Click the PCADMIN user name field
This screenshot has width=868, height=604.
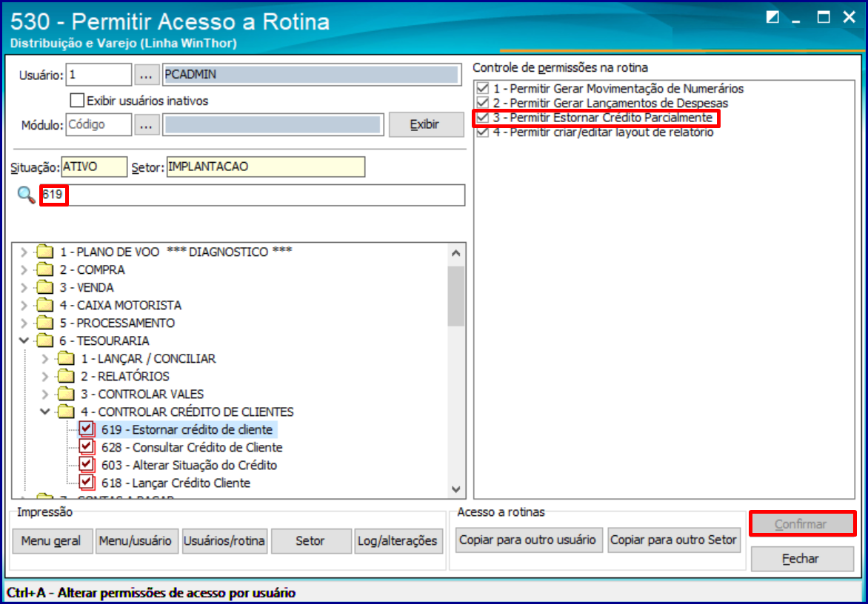pyautogui.click(x=312, y=75)
